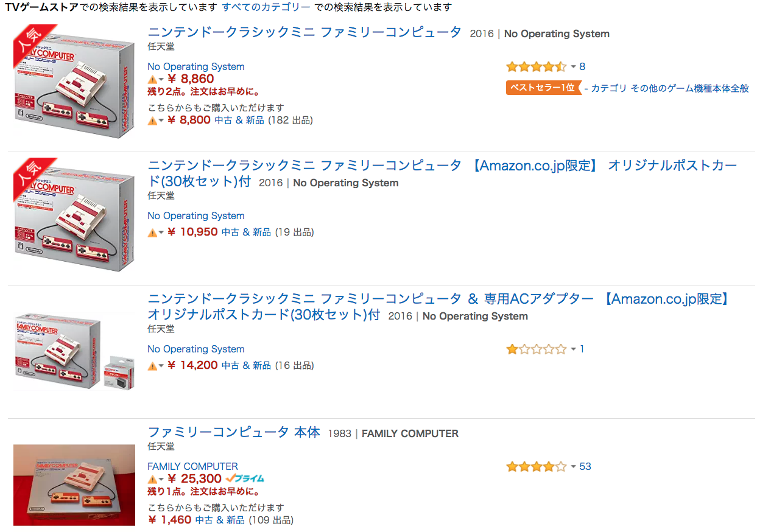Expand rating dropdown arrow next to 8 reviews

tap(573, 67)
